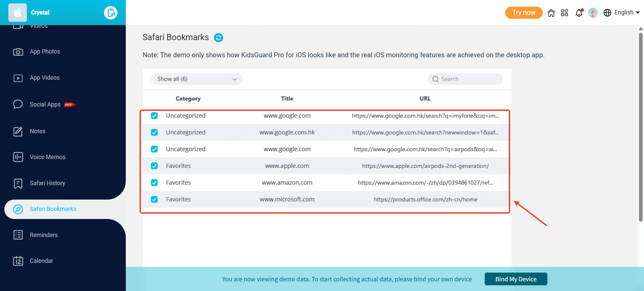Click the Safari Bookmarks compass icon

18,209
